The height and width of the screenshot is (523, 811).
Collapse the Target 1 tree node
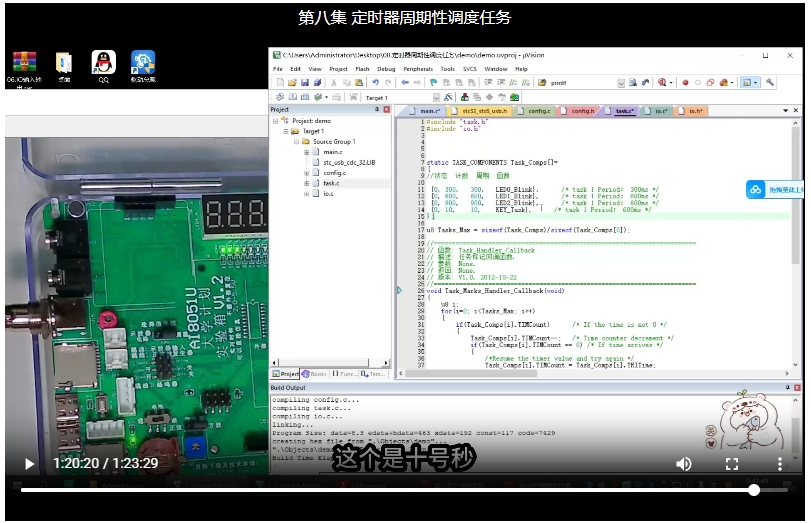coord(286,131)
